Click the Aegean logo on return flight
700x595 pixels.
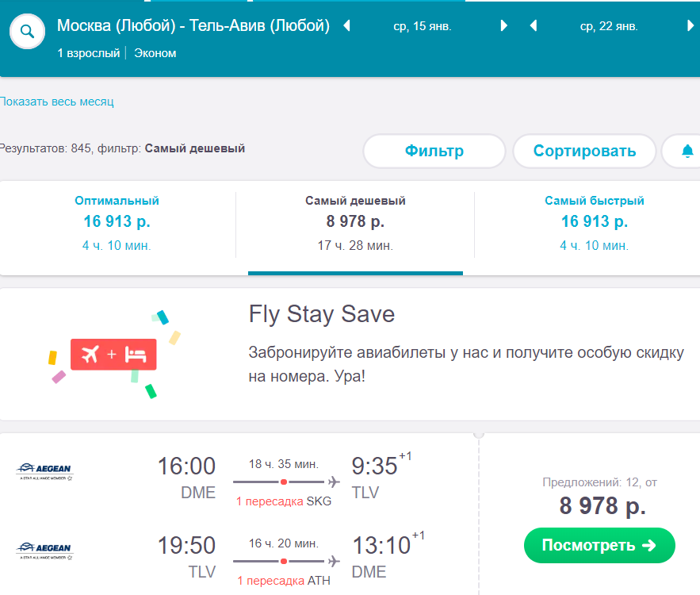point(44,551)
